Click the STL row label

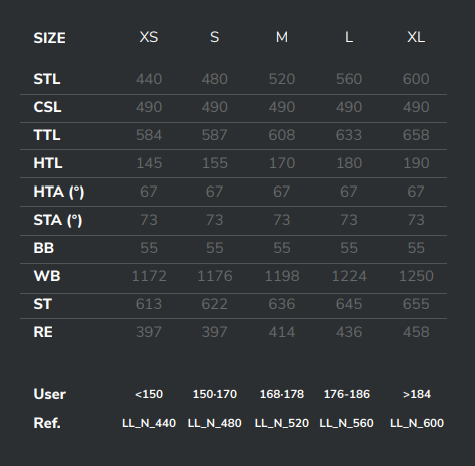coord(47,79)
